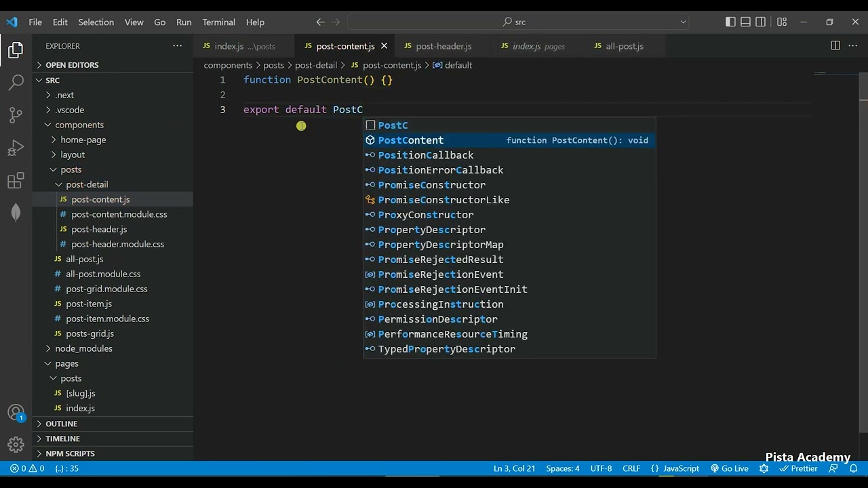
Task: Switch to the all-post.js tab
Action: coord(625,46)
